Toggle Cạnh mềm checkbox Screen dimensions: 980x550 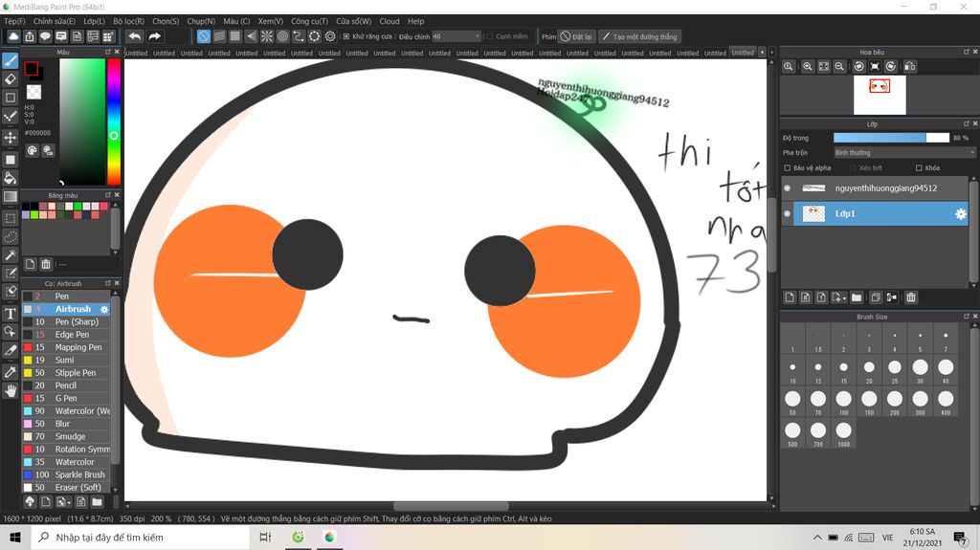(x=489, y=36)
